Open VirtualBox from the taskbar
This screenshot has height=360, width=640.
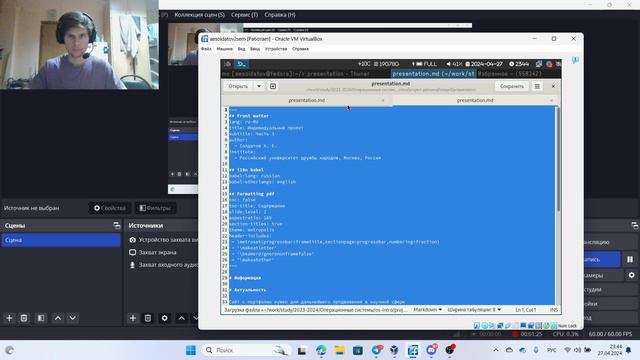click(394, 350)
